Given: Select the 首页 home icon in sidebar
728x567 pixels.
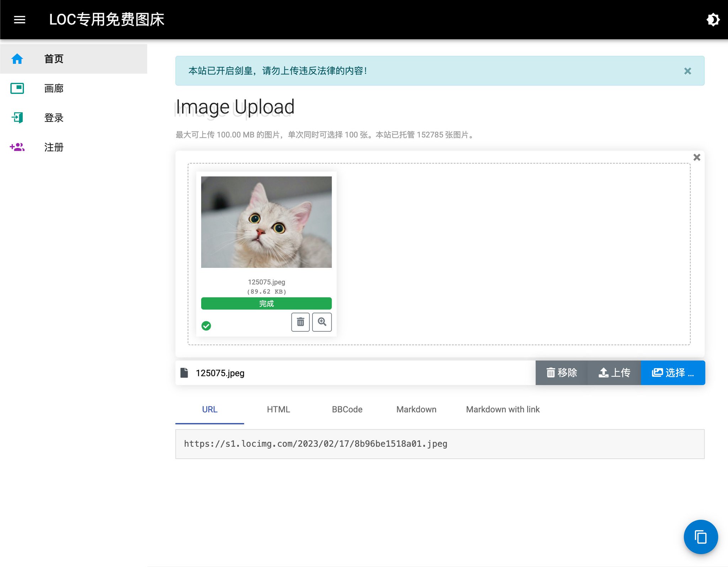Looking at the screenshot, I should click(x=17, y=59).
